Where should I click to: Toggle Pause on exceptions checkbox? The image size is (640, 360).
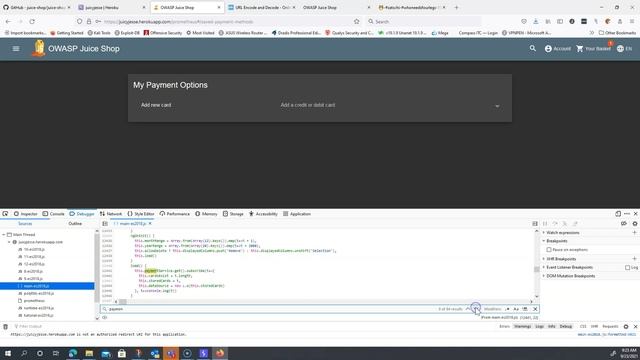pyautogui.click(x=549, y=249)
